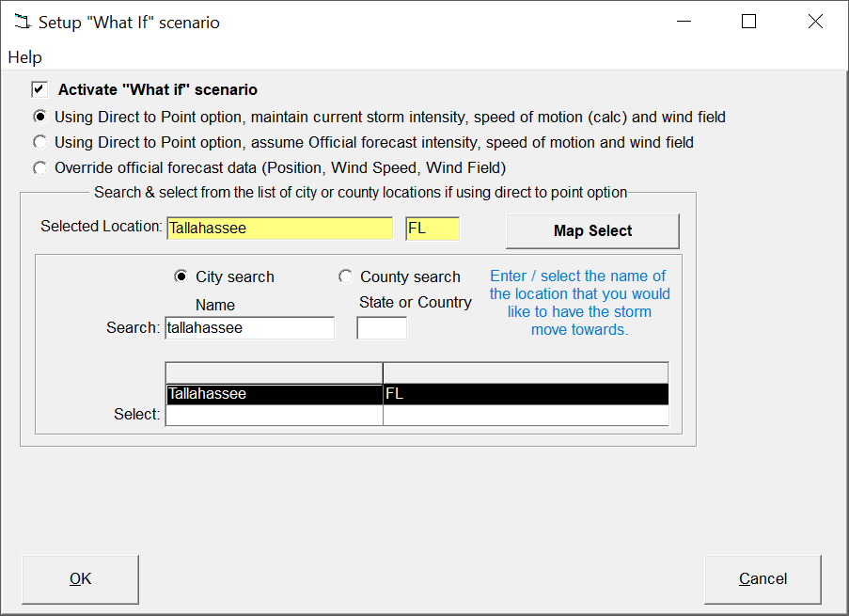Screen dimensions: 849x616
Task: Maximize the Setup "What If" scenario window
Action: (x=748, y=22)
